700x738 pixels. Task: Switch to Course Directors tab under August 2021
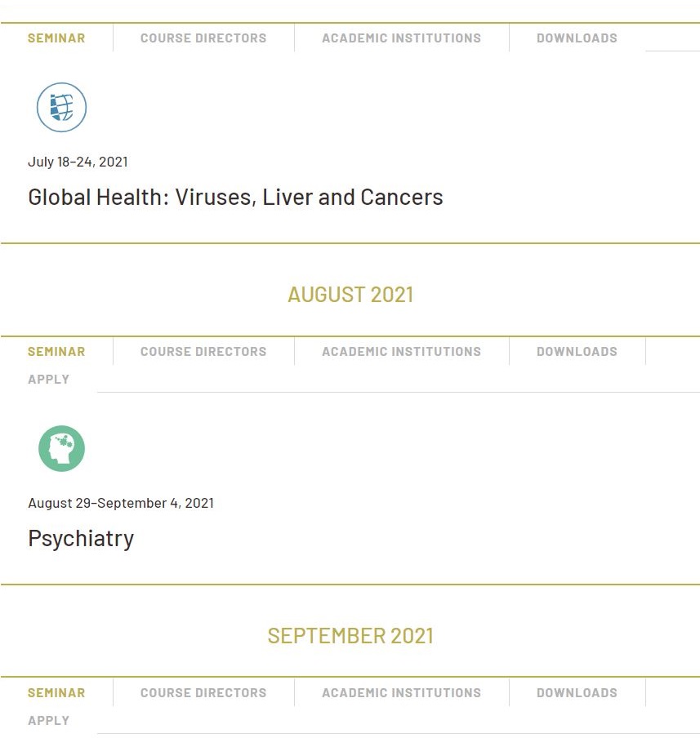[203, 352]
